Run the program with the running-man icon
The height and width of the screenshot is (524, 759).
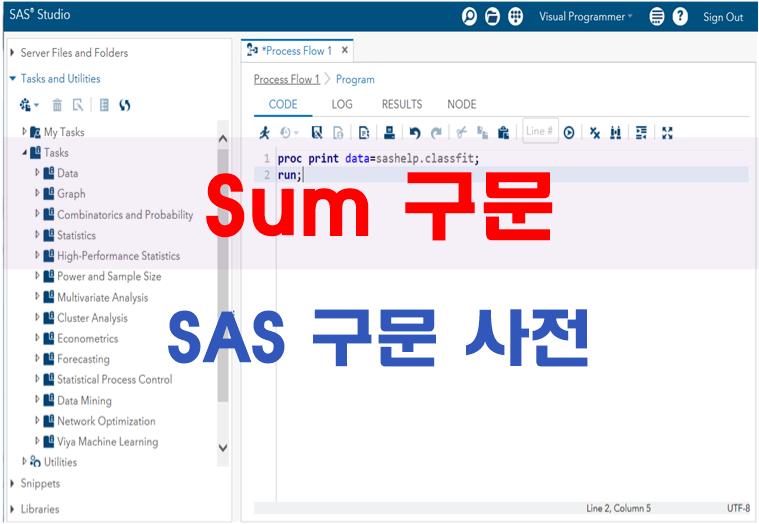264,132
